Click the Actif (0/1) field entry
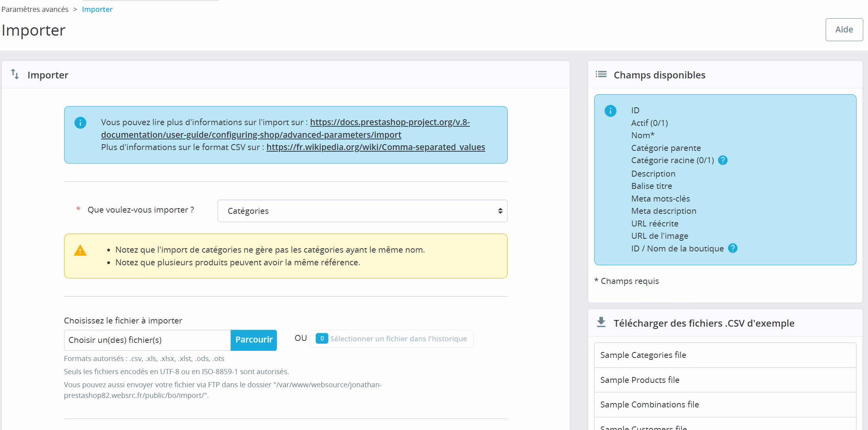 pyautogui.click(x=650, y=123)
